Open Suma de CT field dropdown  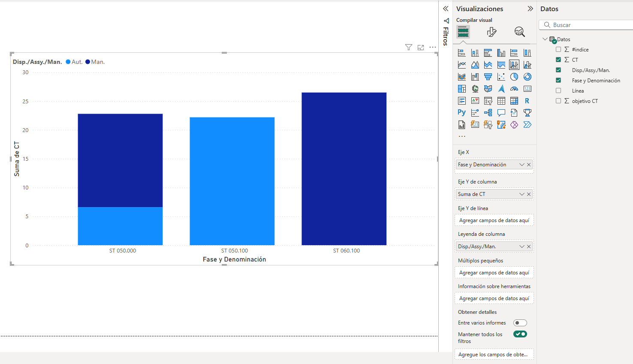click(x=522, y=194)
